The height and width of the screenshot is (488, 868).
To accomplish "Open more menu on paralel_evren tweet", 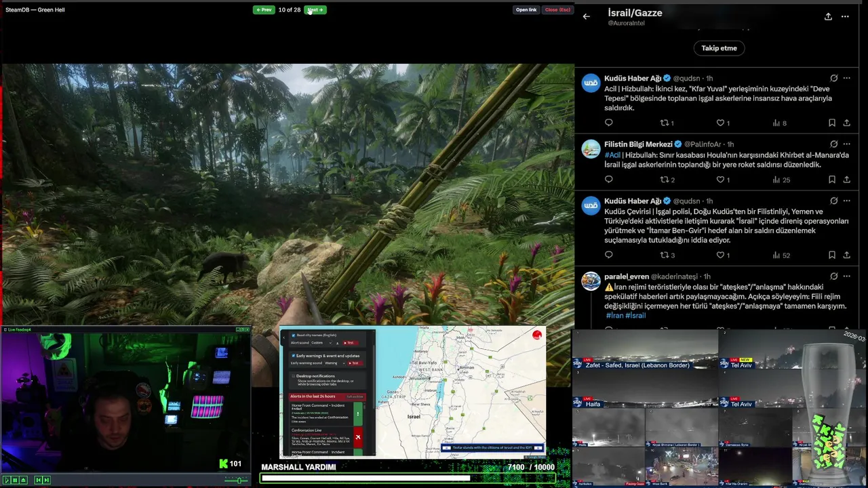I will tap(846, 277).
